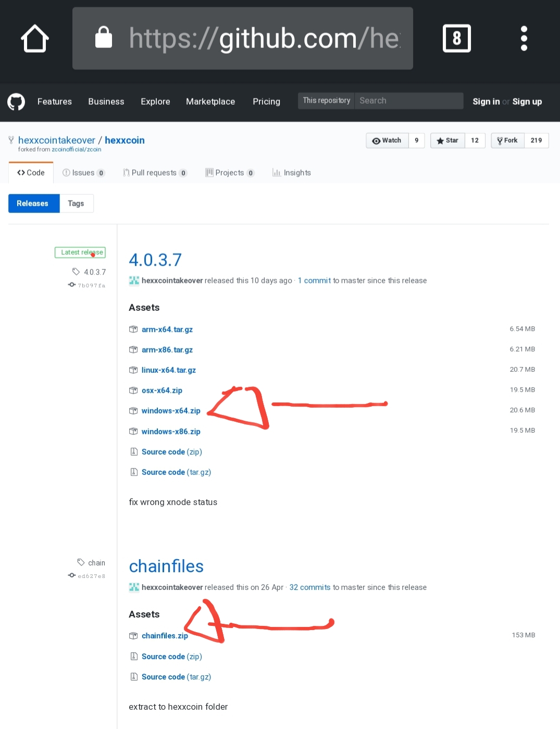
Task: Open the 32 commits to master link
Action: tap(310, 587)
